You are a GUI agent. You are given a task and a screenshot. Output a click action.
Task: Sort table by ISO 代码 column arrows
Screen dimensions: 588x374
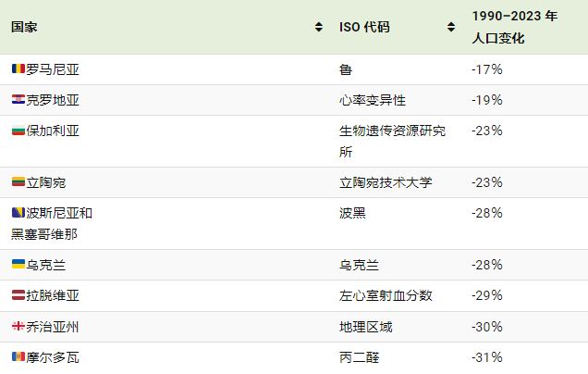tap(451, 27)
